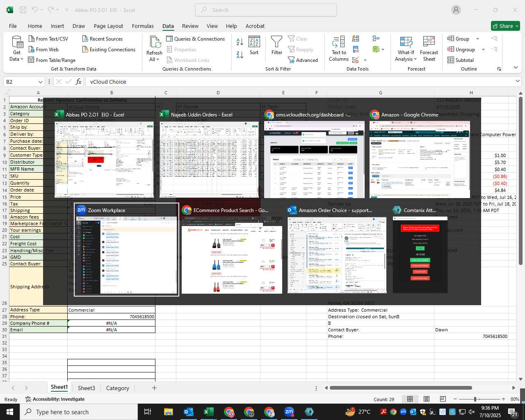Click the Group outline button

[459, 39]
